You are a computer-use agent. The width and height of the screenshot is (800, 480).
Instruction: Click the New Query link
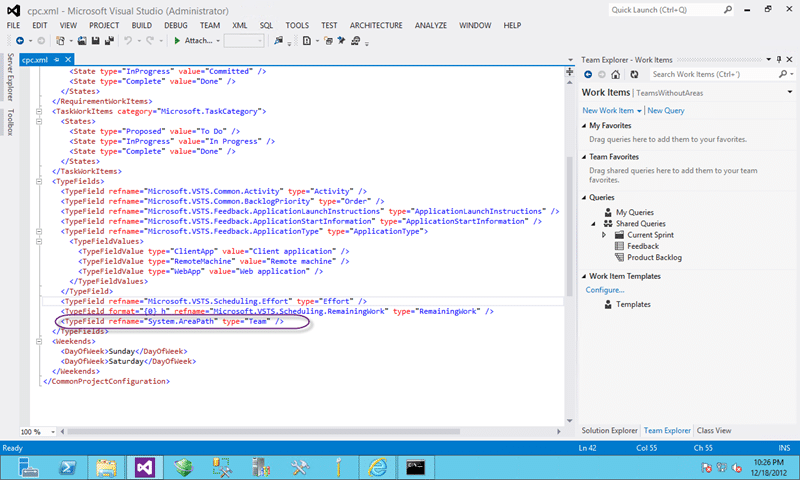(x=666, y=110)
